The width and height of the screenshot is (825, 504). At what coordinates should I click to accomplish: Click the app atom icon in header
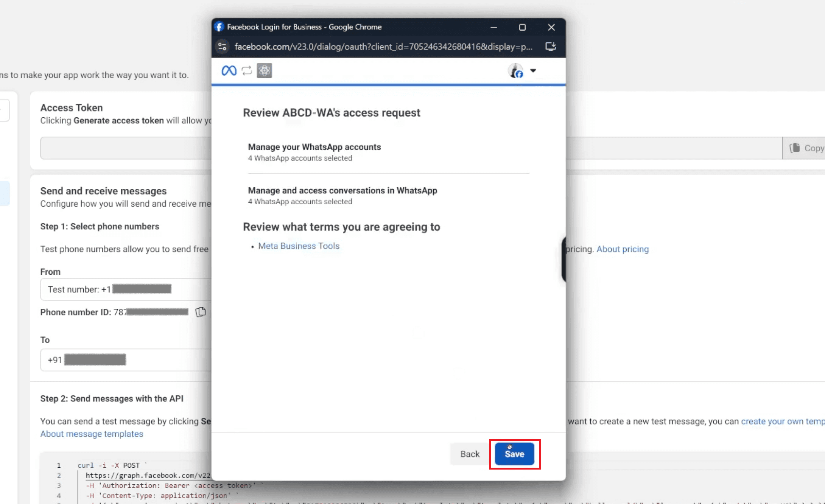(264, 70)
